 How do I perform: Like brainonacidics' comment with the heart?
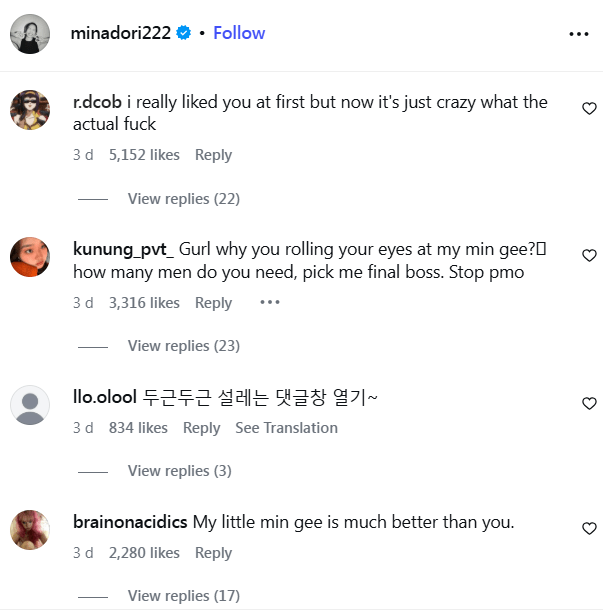(589, 528)
